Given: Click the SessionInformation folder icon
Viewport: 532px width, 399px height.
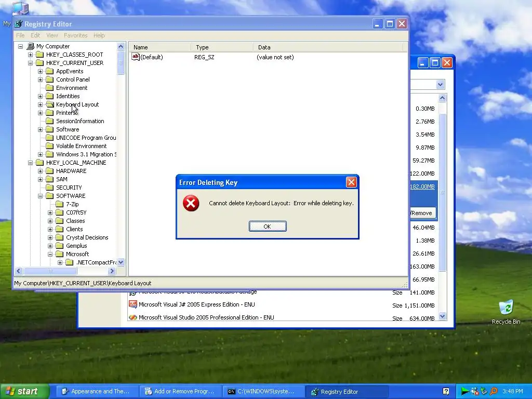Looking at the screenshot, I should [49, 121].
